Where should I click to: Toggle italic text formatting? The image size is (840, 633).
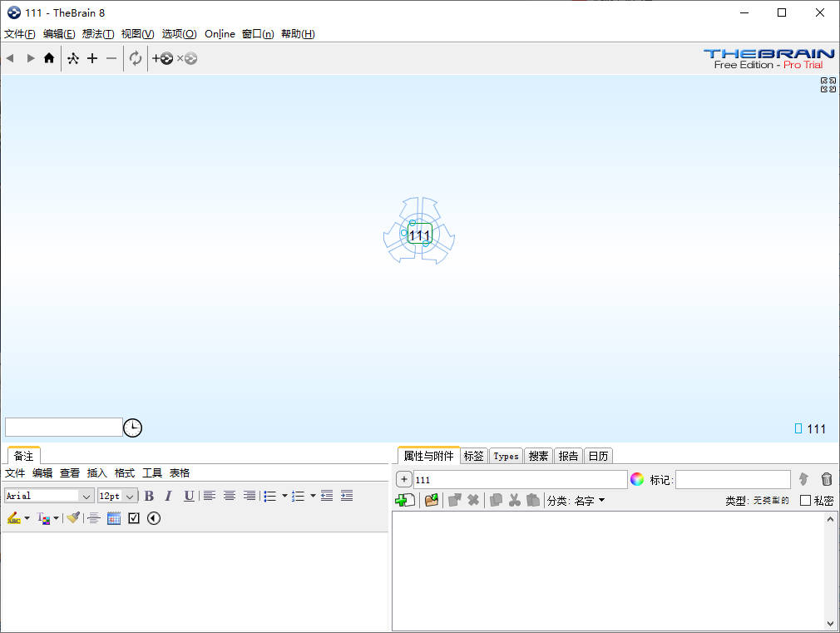coord(168,496)
